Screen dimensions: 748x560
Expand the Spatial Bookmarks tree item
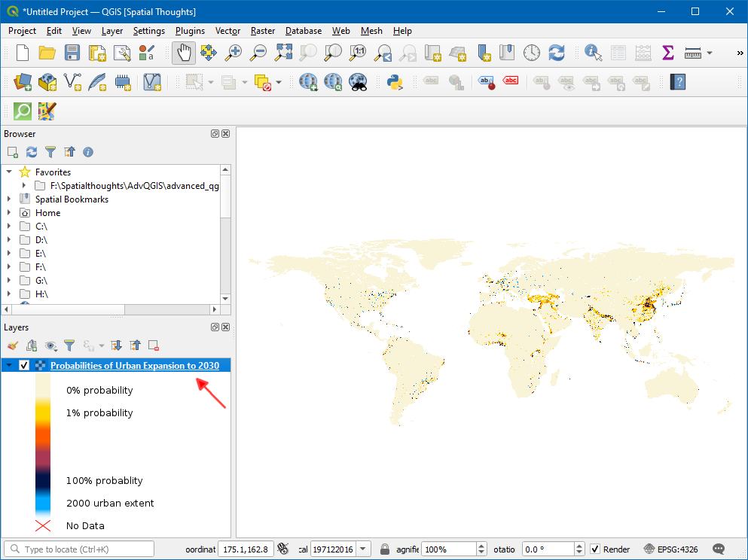[x=9, y=199]
